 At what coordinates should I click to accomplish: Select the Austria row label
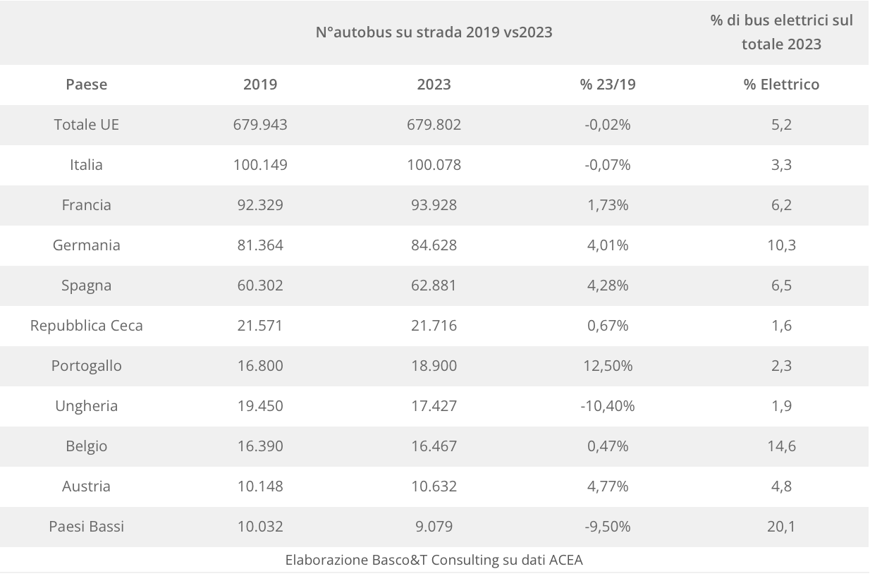pos(87,486)
